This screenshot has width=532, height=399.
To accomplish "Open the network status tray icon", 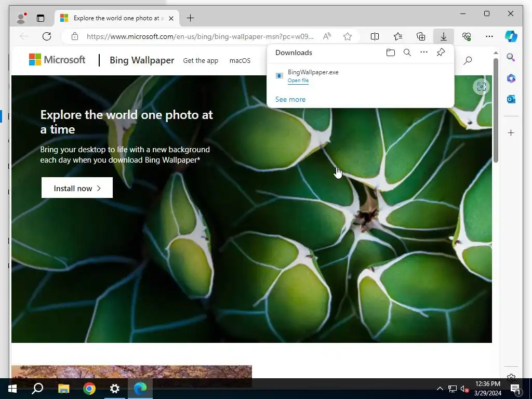I will click(x=452, y=389).
